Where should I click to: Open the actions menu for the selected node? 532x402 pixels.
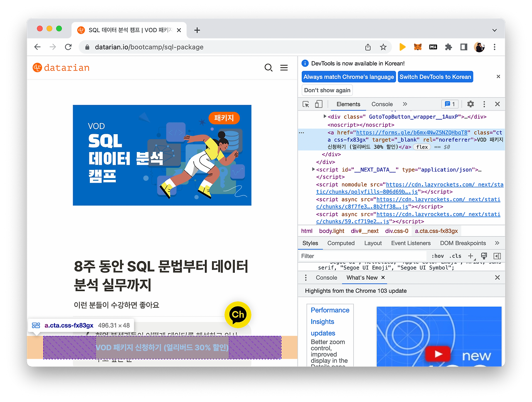[302, 132]
